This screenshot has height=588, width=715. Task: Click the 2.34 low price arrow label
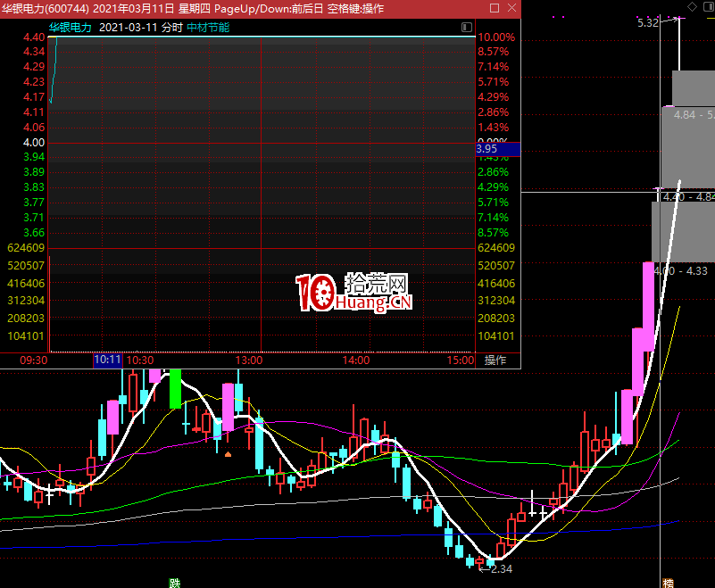[496, 567]
